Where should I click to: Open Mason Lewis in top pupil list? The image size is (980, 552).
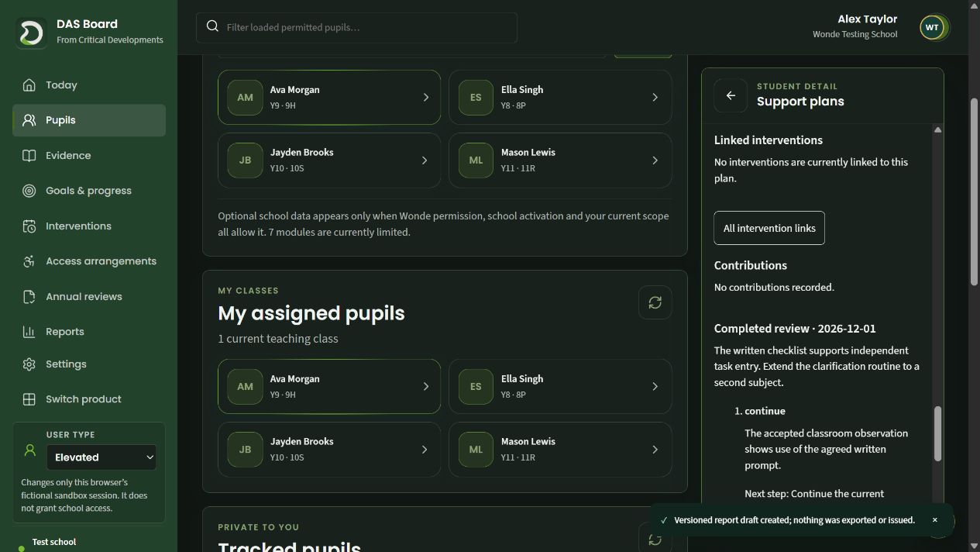click(x=560, y=160)
